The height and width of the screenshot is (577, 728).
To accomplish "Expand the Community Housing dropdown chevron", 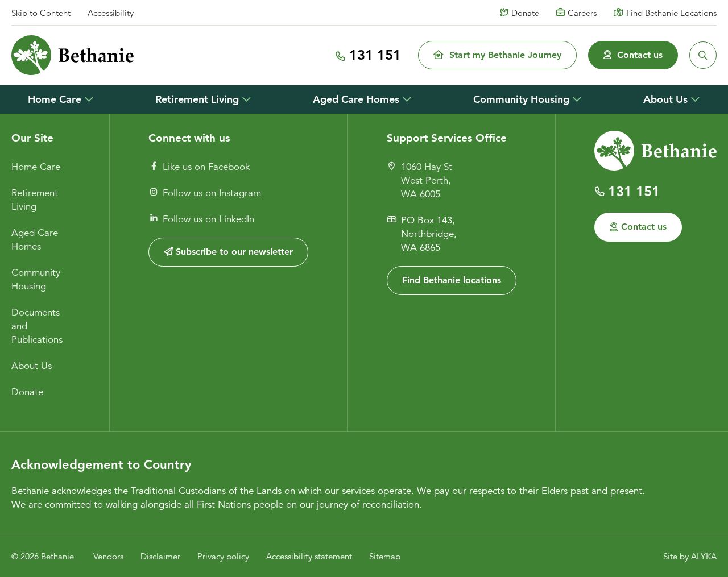I will [x=577, y=99].
